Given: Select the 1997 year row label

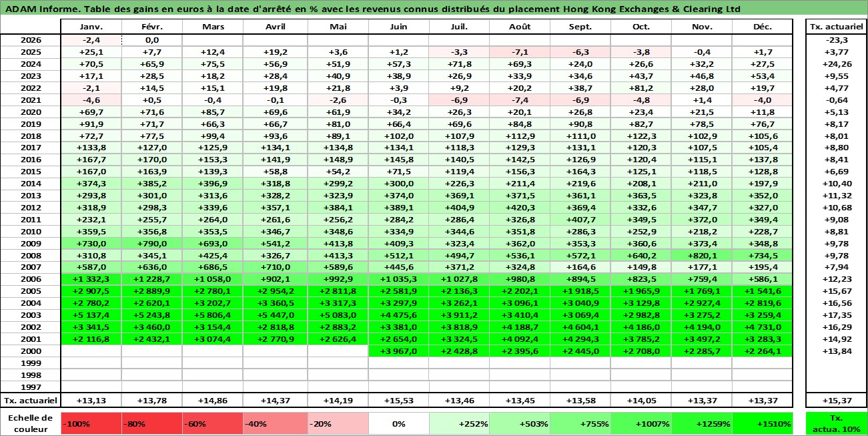Looking at the screenshot, I should coord(31,387).
